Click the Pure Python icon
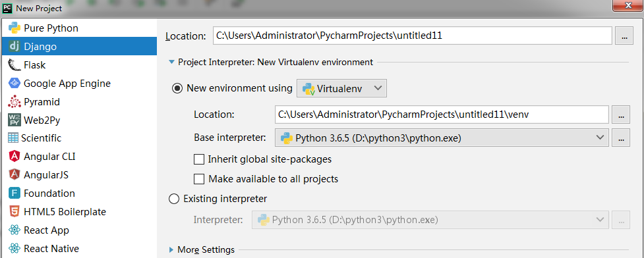Image resolution: width=644 pixels, height=258 pixels. 15,28
